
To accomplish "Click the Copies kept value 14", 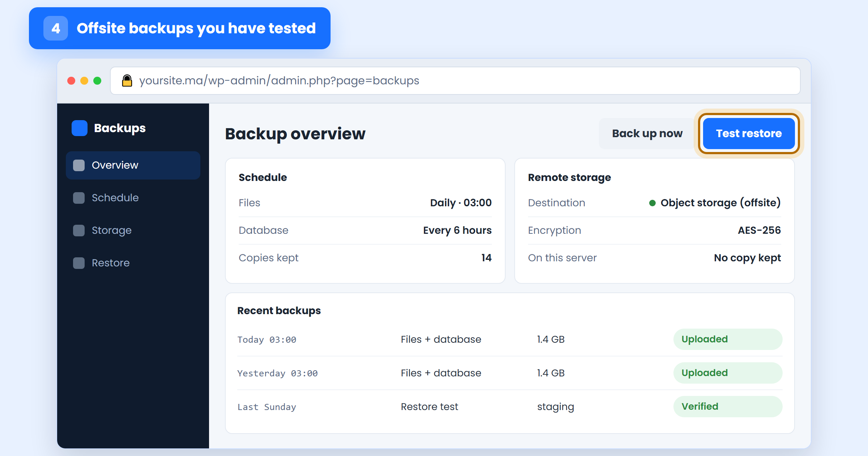I will 486,258.
